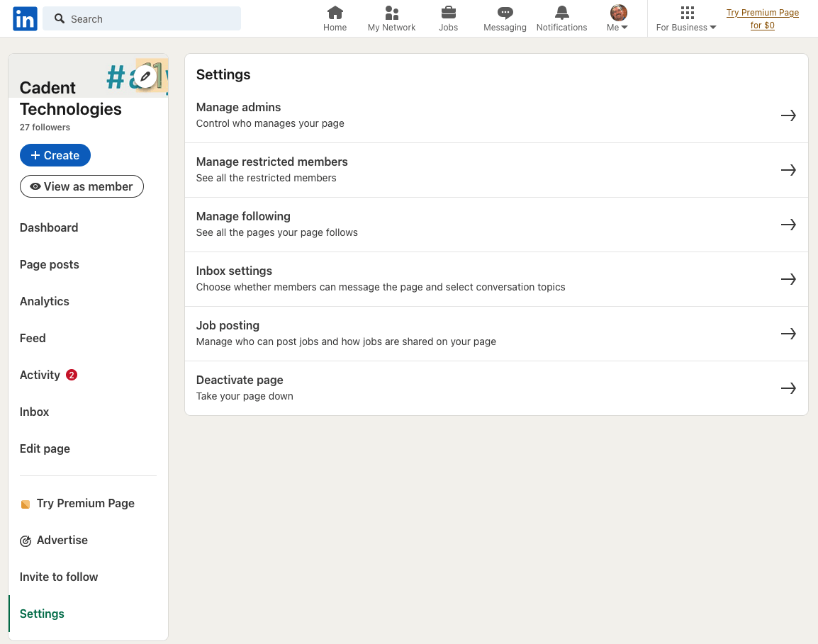
Task: Open Manage following setting
Action: (496, 225)
